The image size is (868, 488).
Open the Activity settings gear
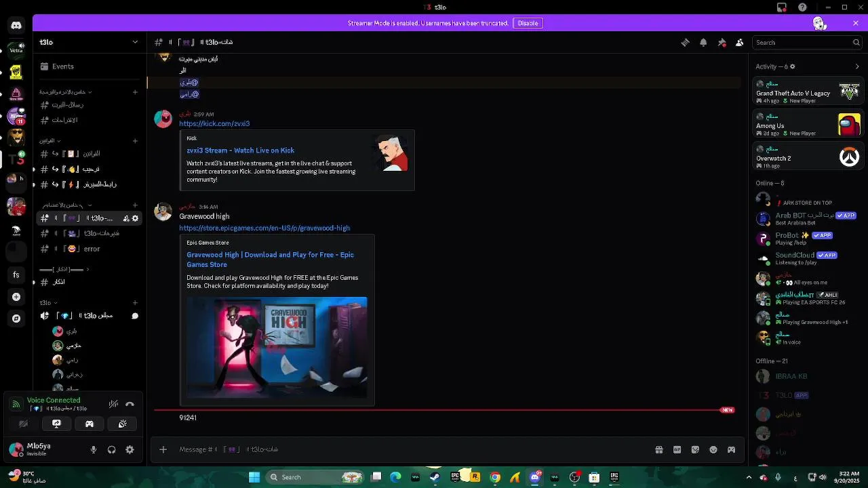[792, 66]
